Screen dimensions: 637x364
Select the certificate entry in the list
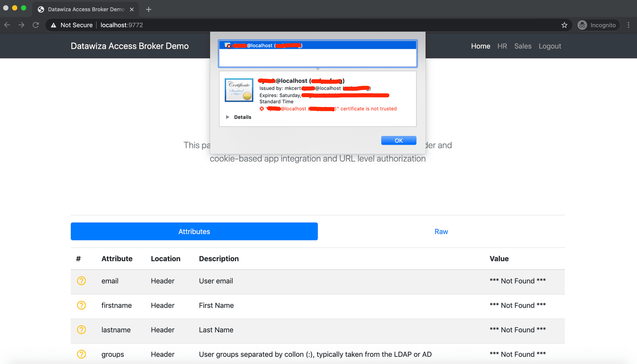click(318, 45)
